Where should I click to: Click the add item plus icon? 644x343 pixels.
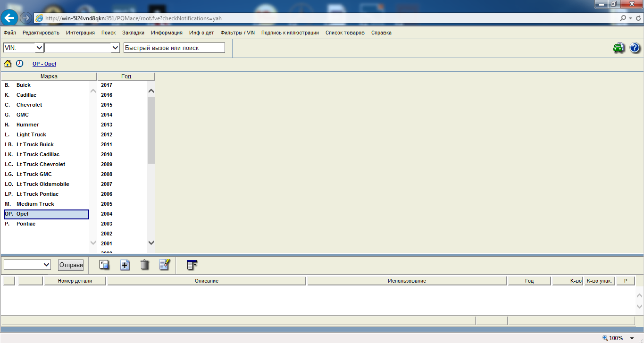click(125, 265)
